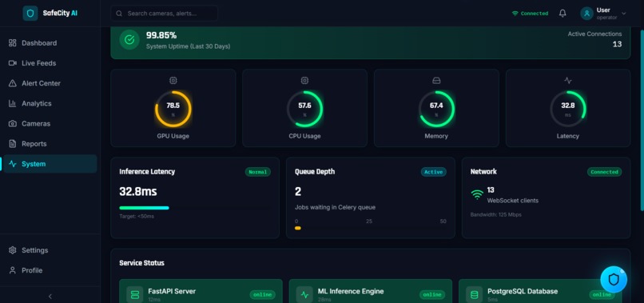Click the inference latency progress bar

click(x=195, y=208)
